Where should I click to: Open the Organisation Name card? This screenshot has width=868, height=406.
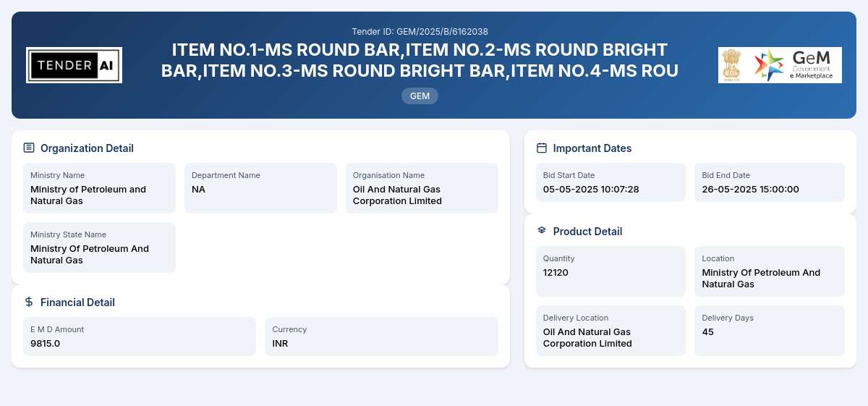coord(422,188)
